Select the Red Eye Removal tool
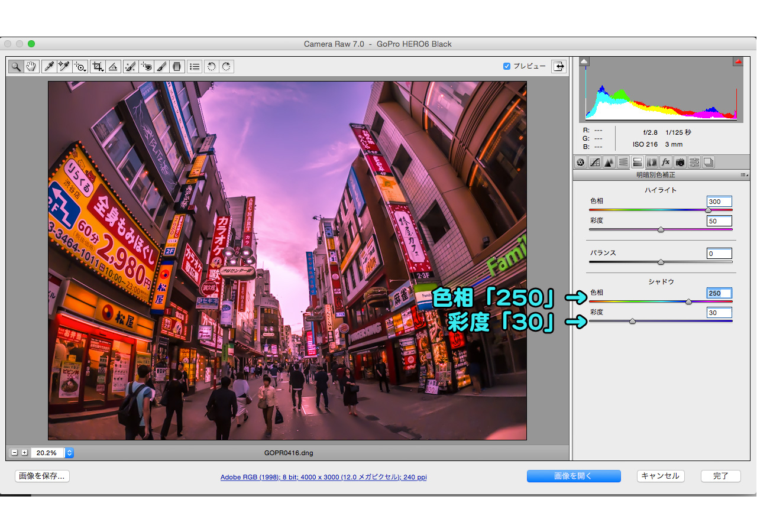The image size is (757, 532). coord(146,66)
